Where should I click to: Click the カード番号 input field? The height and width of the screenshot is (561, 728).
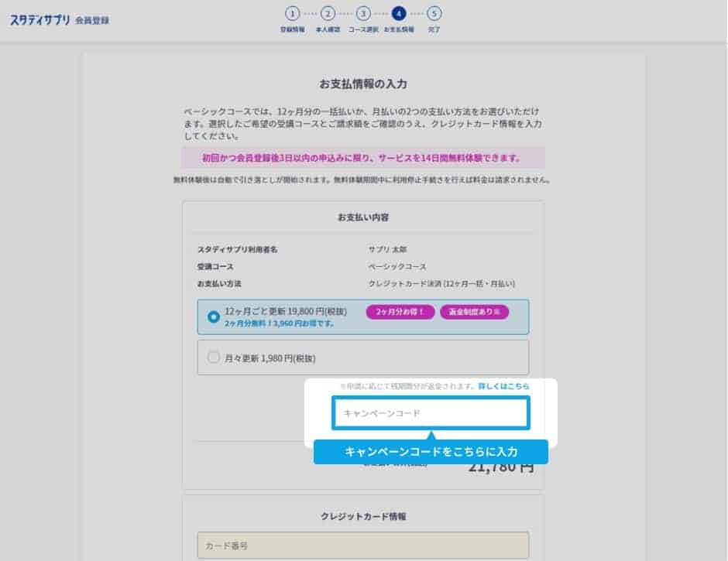click(362, 546)
